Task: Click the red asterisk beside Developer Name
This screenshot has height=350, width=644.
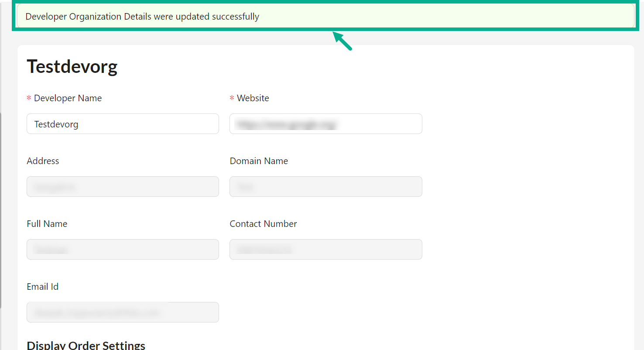Action: click(x=29, y=99)
